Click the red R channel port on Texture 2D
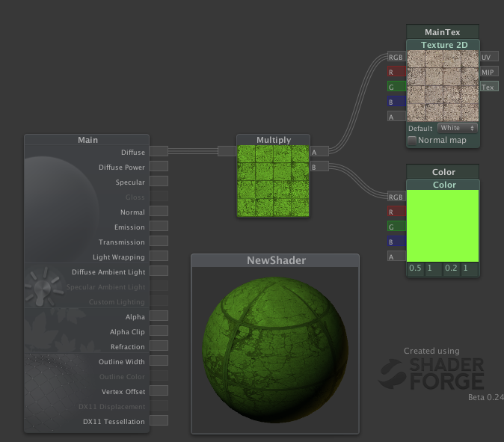The width and height of the screenshot is (504, 442). pyautogui.click(x=396, y=72)
